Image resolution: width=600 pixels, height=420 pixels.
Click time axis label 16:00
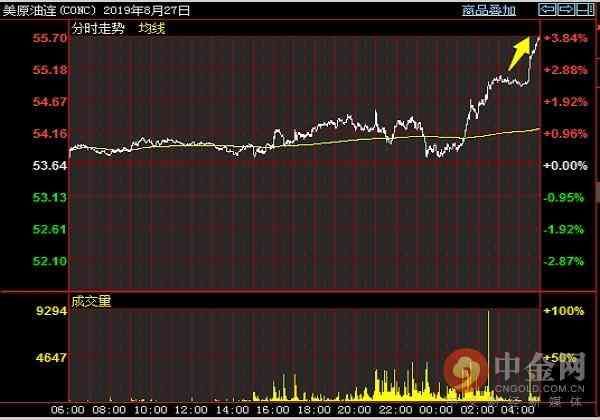tap(272, 410)
